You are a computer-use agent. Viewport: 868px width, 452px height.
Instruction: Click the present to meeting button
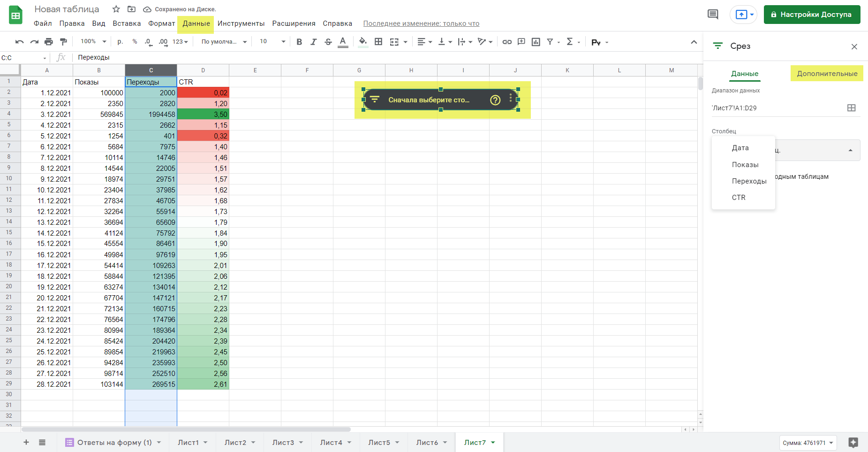click(743, 15)
